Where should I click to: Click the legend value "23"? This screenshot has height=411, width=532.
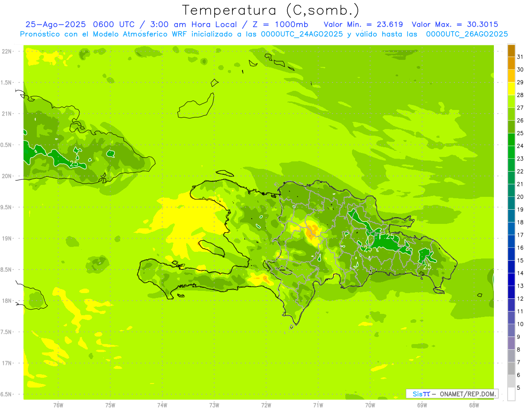[520, 158]
